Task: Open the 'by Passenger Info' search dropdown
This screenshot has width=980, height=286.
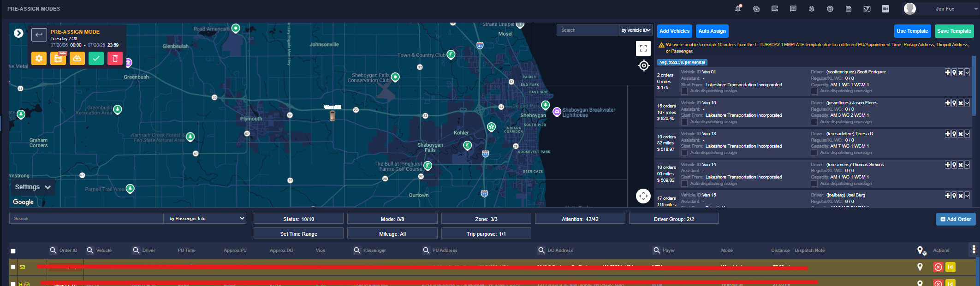Action: click(x=205, y=218)
